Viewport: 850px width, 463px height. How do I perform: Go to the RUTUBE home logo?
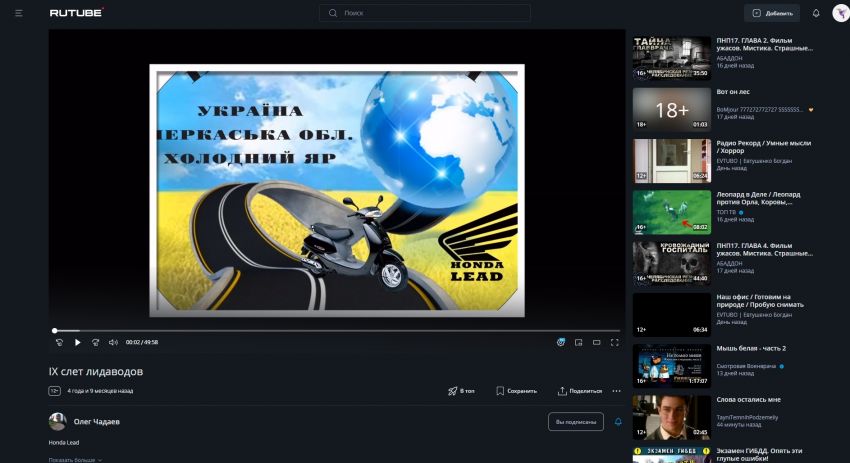click(x=76, y=12)
